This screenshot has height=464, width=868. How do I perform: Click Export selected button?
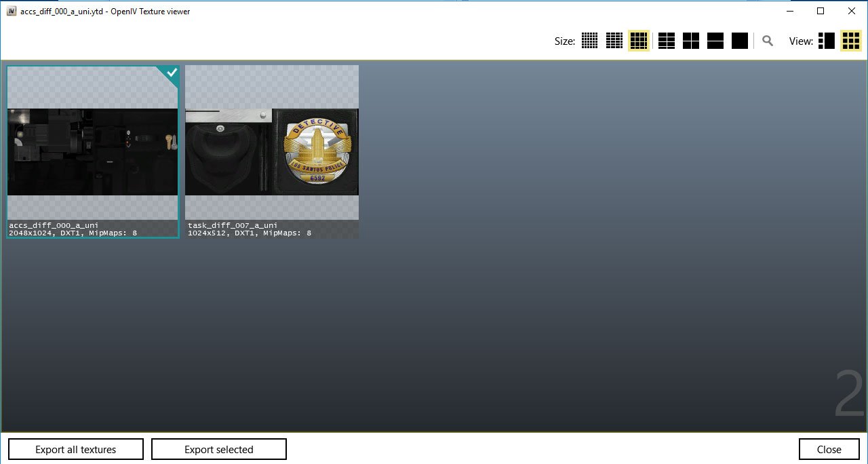(219, 449)
